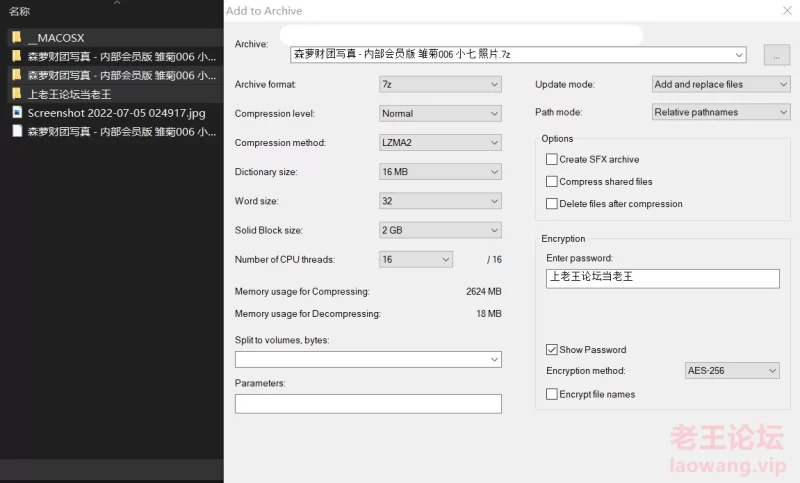Enable Create SFX archive checkbox
Image resolution: width=800 pixels, height=483 pixels.
(x=552, y=159)
